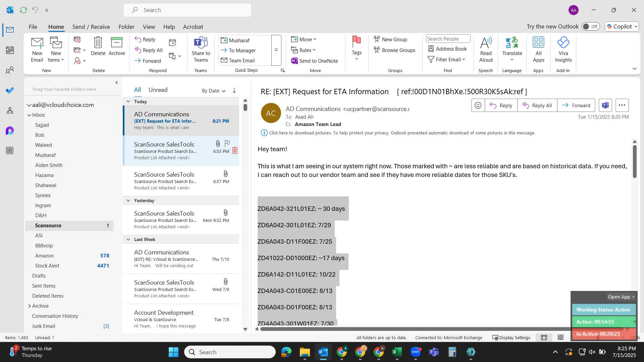Screen dimensions: 644x362
Task: Click Send to OneNote
Action: pyautogui.click(x=315, y=61)
